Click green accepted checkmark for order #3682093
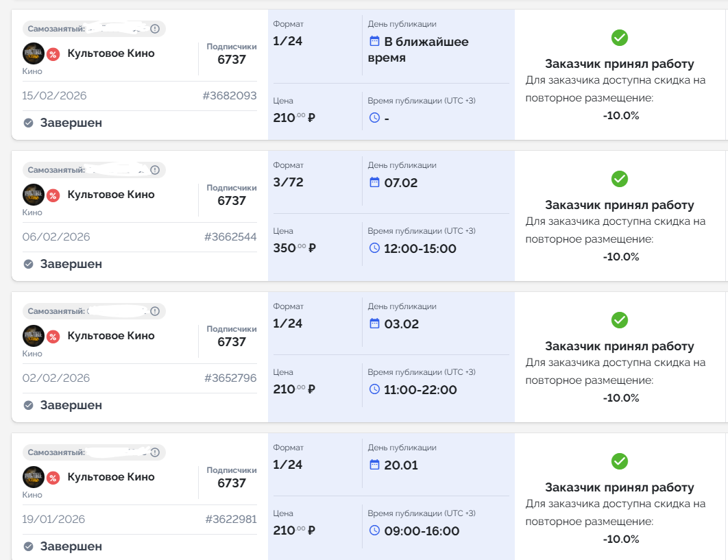Viewport: 728px width, 560px height. coord(620,38)
